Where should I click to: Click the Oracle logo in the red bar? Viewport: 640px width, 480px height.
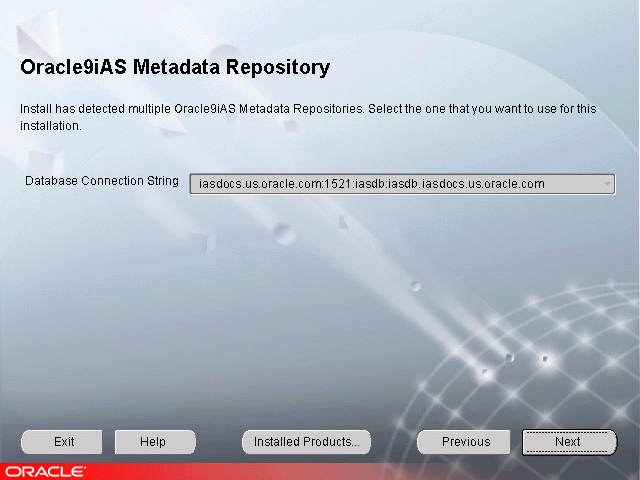point(45,472)
